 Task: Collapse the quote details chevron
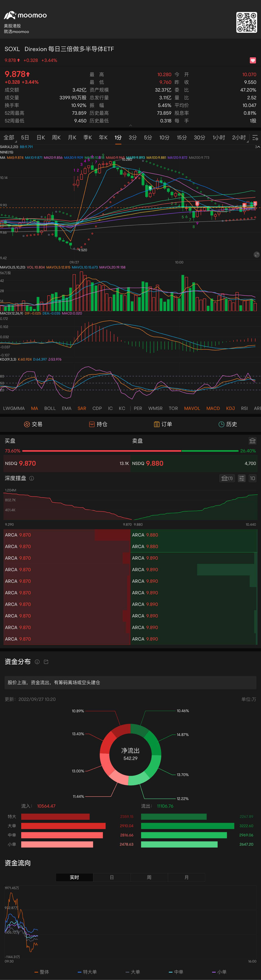[130, 125]
